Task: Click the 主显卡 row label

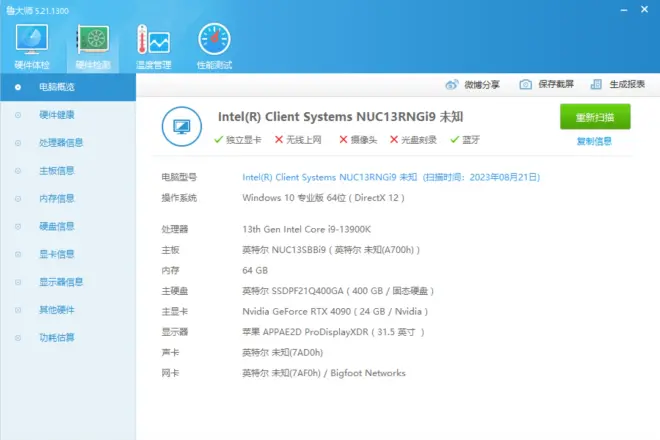Action: click(175, 312)
